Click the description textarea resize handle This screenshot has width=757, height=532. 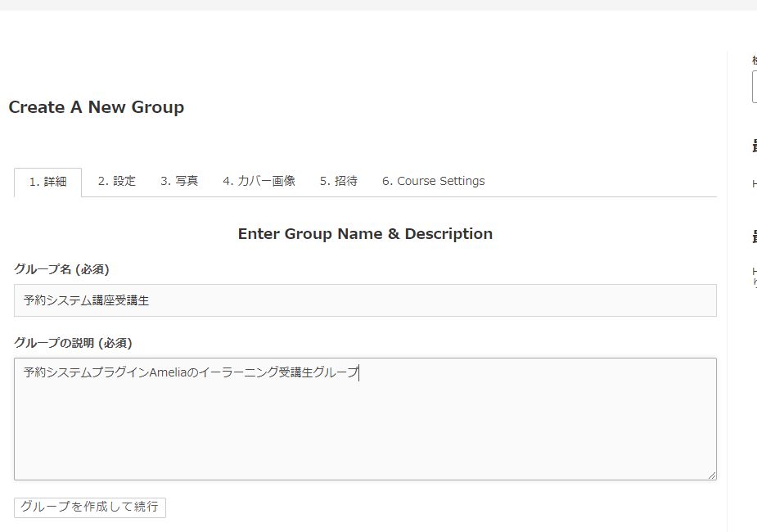click(711, 475)
